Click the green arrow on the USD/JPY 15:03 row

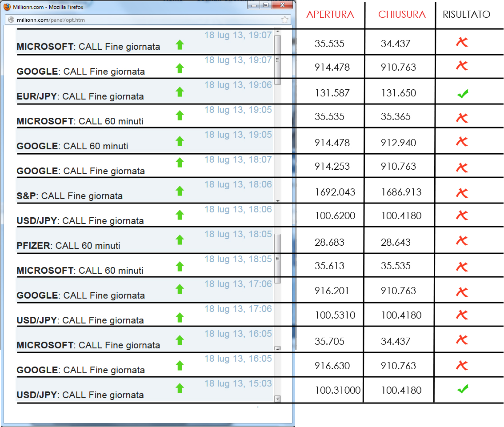(x=180, y=388)
